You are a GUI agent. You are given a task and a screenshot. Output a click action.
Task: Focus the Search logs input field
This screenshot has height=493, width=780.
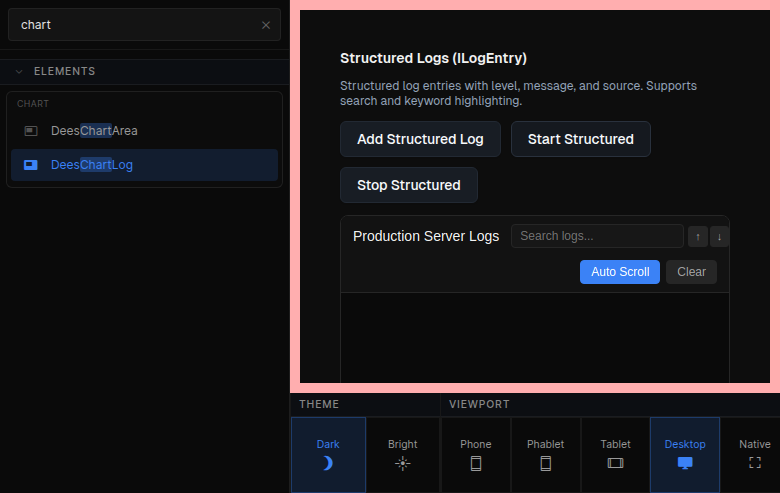tap(597, 236)
